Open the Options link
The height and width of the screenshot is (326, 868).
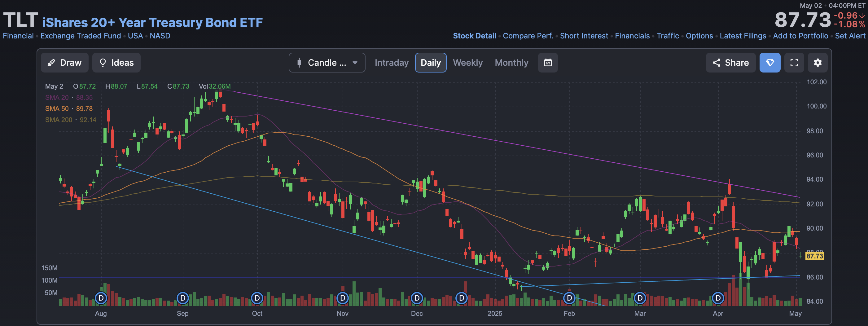tap(699, 36)
